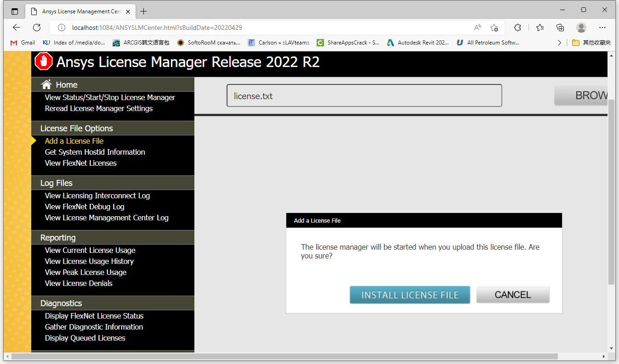Open the 其他收藏夹 favorites folder
This screenshot has width=619, height=364.
[x=591, y=43]
